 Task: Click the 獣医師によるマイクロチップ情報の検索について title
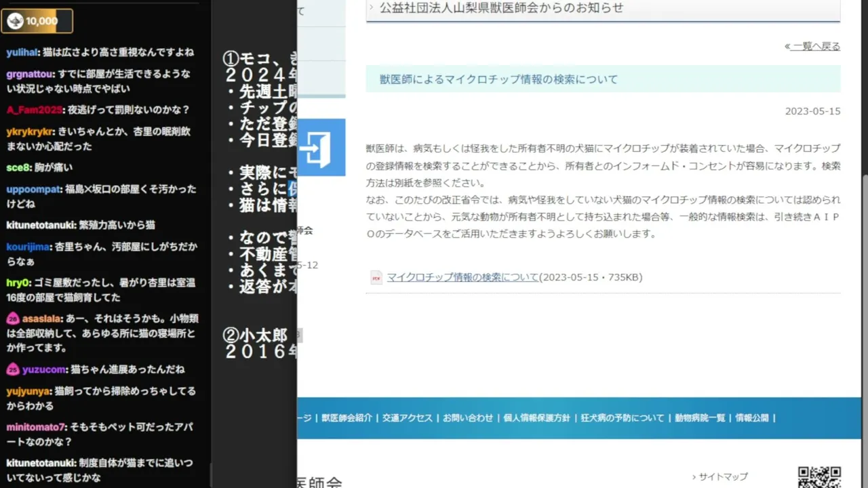498,79
